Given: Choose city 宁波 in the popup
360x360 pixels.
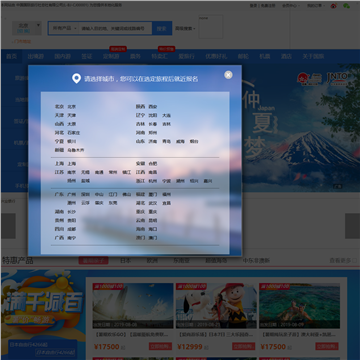Looking at the screenshot, I should pos(166,181).
